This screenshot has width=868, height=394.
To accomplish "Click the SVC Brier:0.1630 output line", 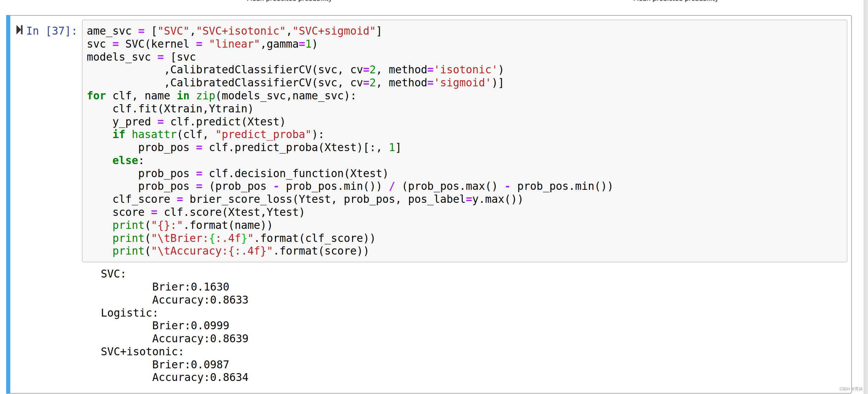I will tap(190, 287).
